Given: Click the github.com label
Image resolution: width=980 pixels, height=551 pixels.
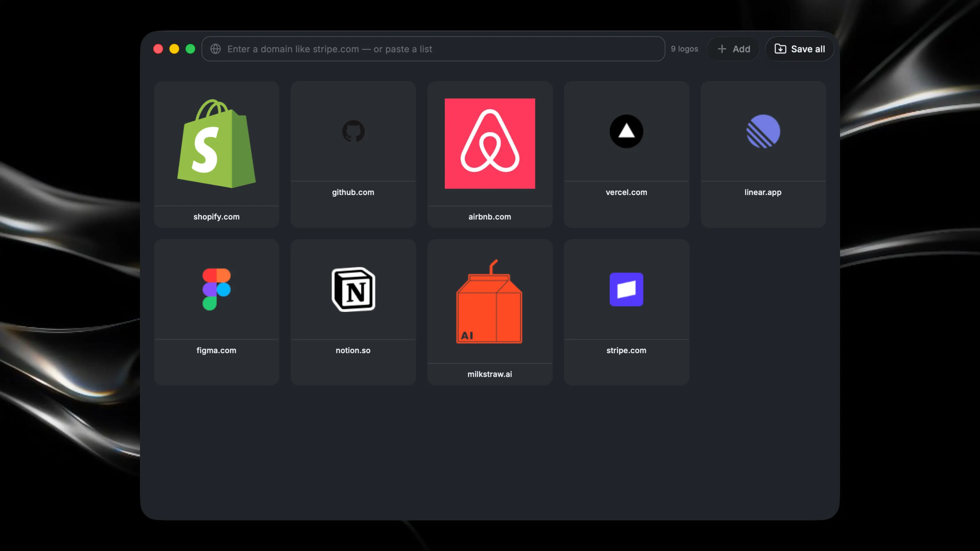Looking at the screenshot, I should point(353,193).
